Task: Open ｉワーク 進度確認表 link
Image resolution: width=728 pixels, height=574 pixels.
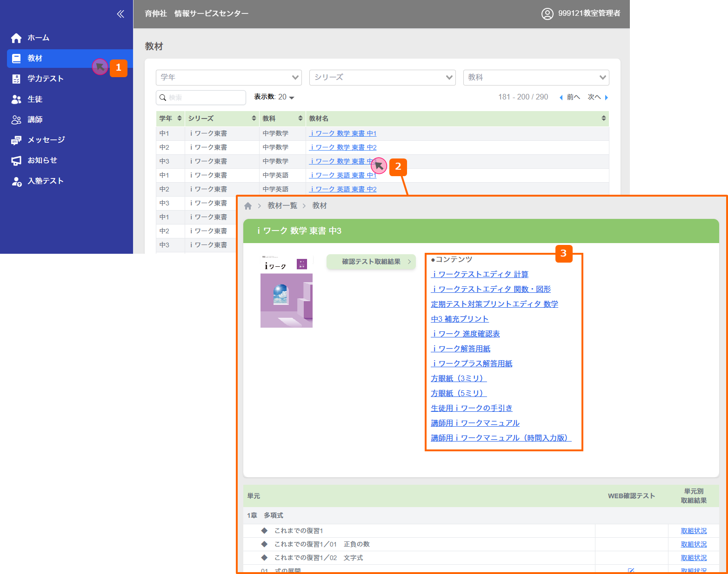Action: click(x=465, y=334)
